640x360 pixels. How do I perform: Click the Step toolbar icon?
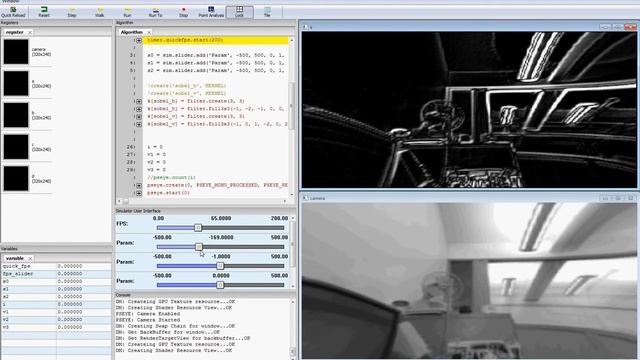tap(72, 12)
